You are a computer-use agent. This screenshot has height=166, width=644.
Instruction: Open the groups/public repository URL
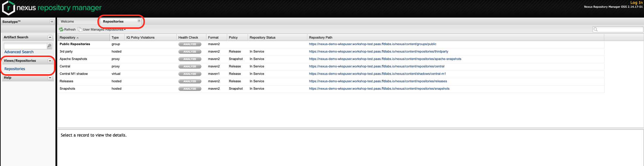[x=373, y=44]
